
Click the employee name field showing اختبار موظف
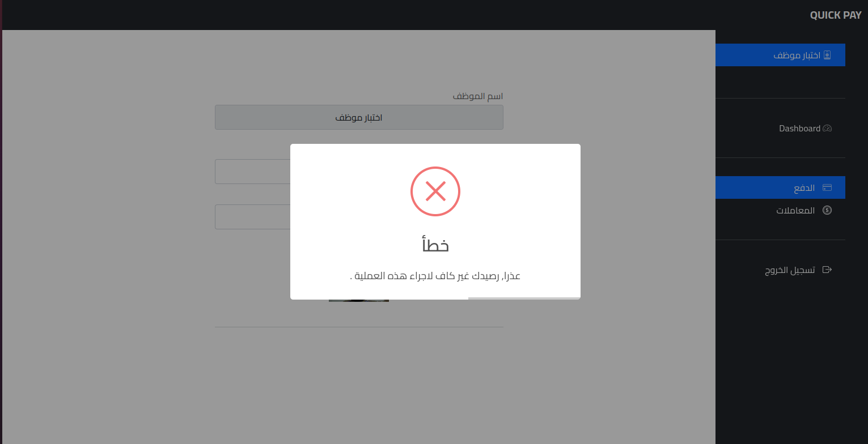[359, 117]
